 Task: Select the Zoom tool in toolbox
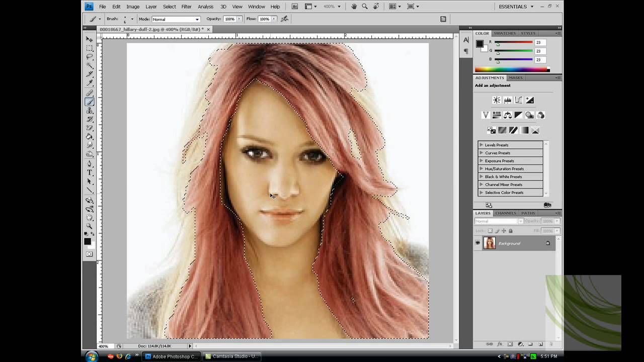point(90,226)
